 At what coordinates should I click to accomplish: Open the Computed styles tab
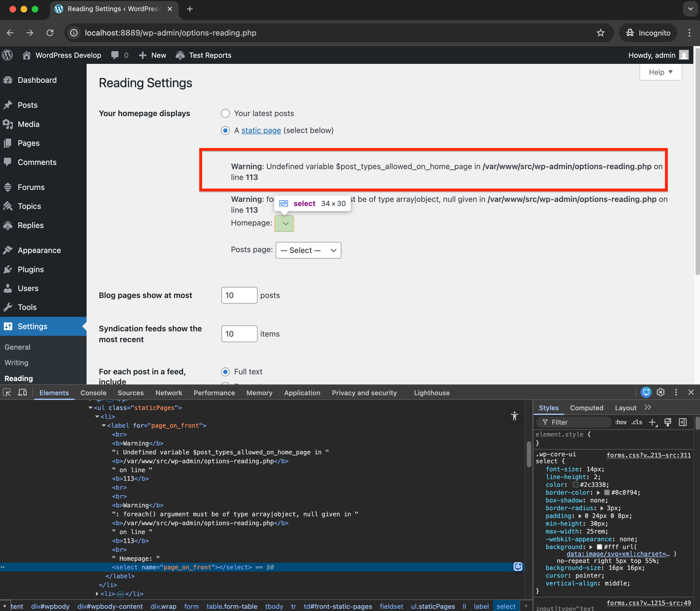[x=586, y=408]
